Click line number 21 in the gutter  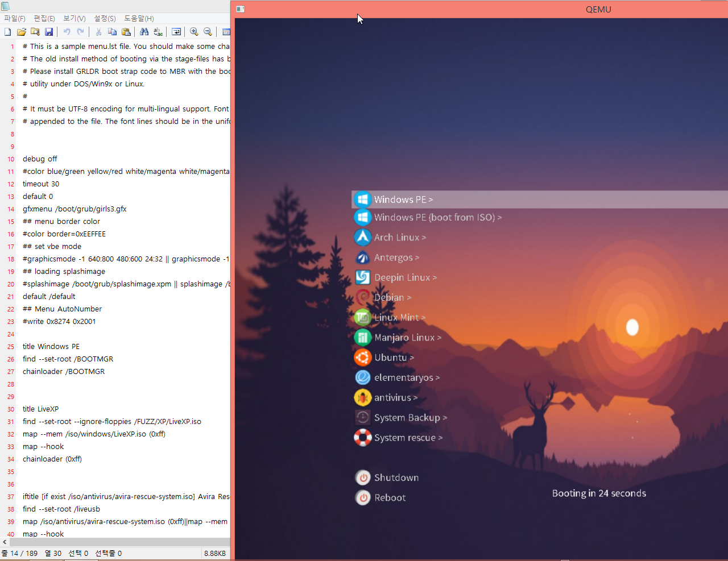(11, 297)
